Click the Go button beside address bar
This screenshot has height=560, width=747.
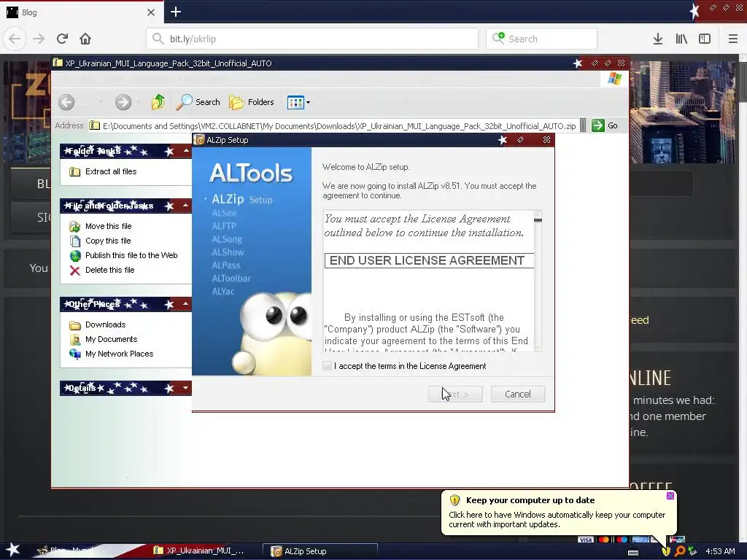click(x=605, y=125)
